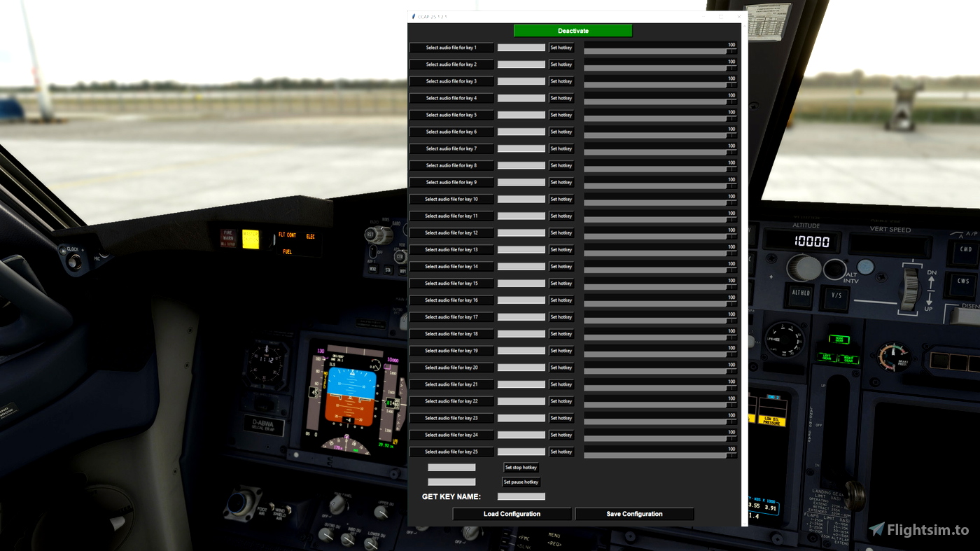Viewport: 980px width, 551px height.
Task: Click the volume slider for key 1
Action: pyautogui.click(x=660, y=51)
